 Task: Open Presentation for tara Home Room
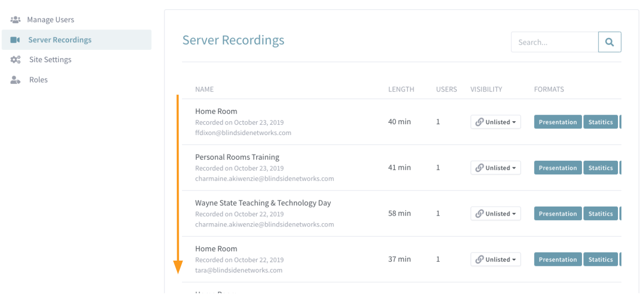[558, 259]
